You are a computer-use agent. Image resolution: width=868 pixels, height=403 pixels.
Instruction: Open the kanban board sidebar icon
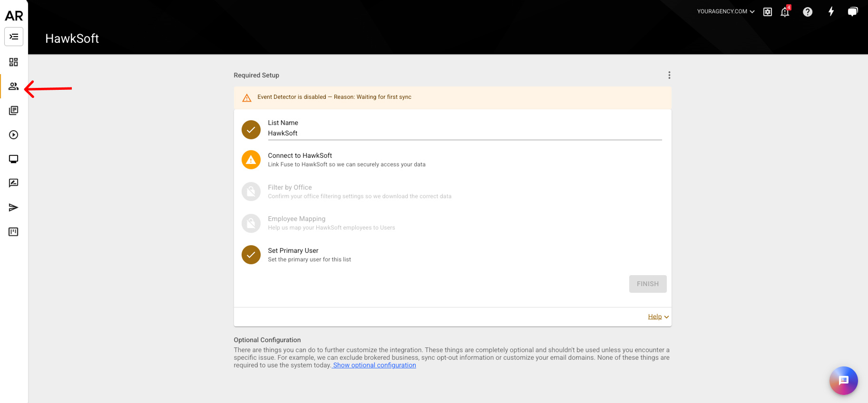coord(14,232)
